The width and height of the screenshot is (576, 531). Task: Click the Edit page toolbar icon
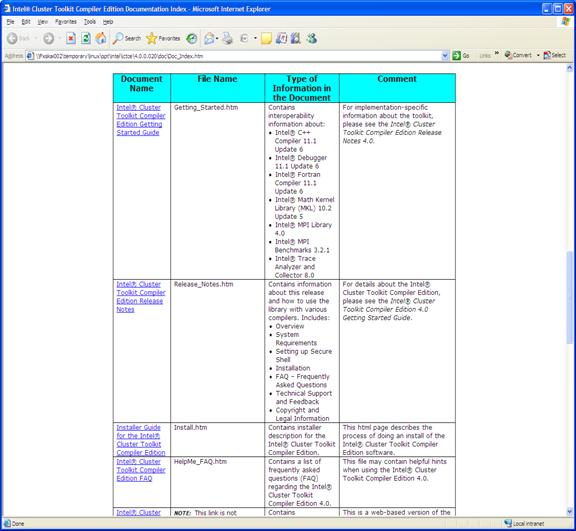(x=244, y=38)
